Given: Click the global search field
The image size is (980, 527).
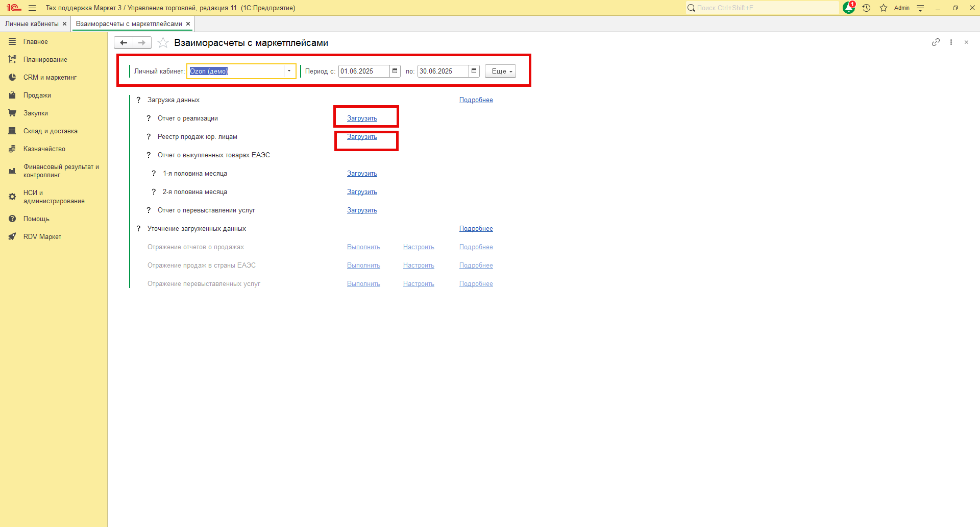Looking at the screenshot, I should tap(762, 8).
